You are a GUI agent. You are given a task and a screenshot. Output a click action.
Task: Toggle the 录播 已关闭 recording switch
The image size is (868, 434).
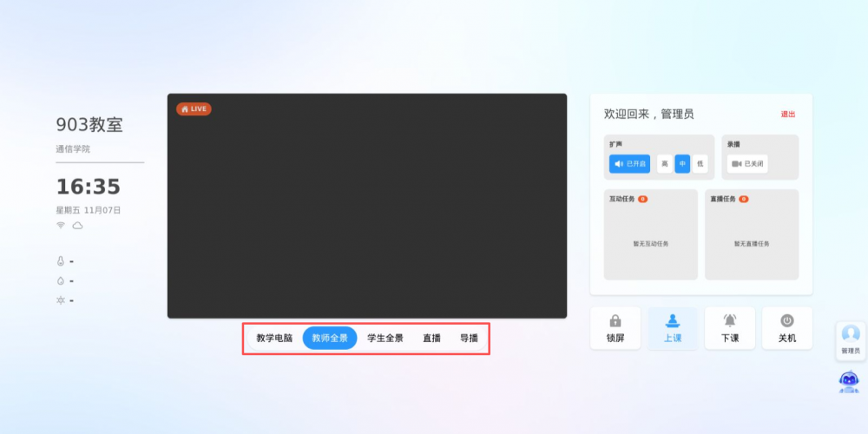(x=746, y=164)
